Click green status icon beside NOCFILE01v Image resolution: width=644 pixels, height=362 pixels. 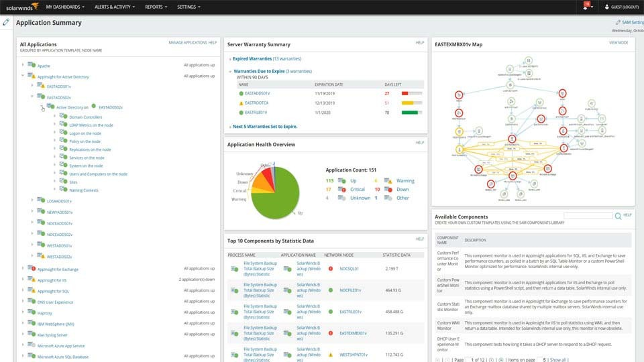[331, 290]
